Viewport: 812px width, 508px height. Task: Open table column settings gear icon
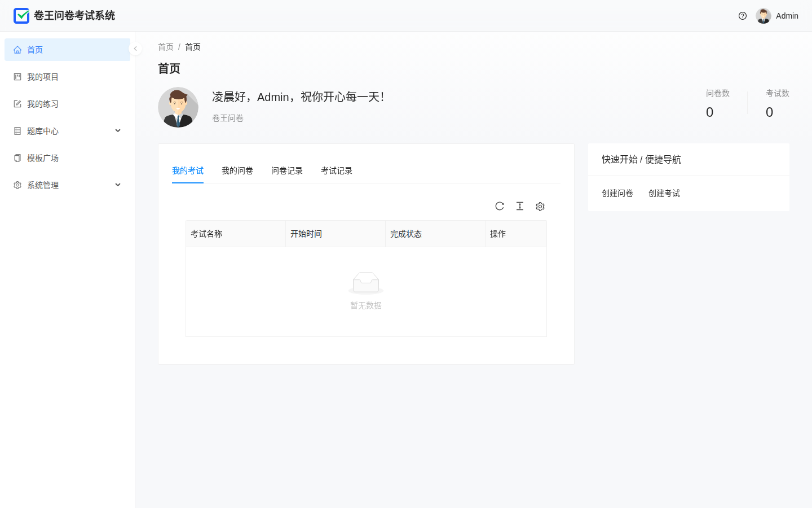point(540,207)
